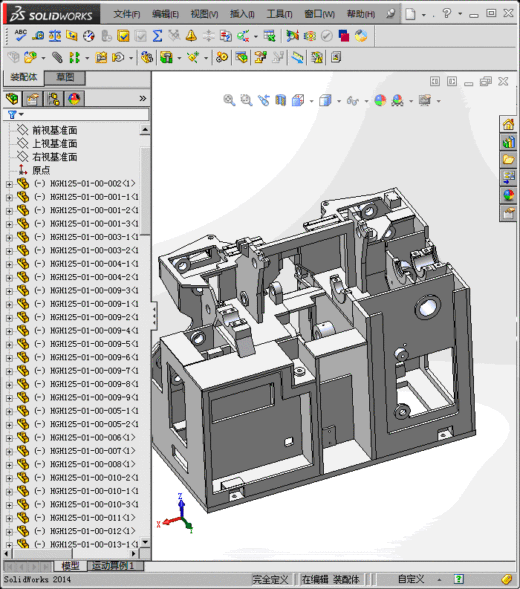This screenshot has height=589, width=520.
Task: Click the Sigma equations toolbar icon
Action: (157, 36)
